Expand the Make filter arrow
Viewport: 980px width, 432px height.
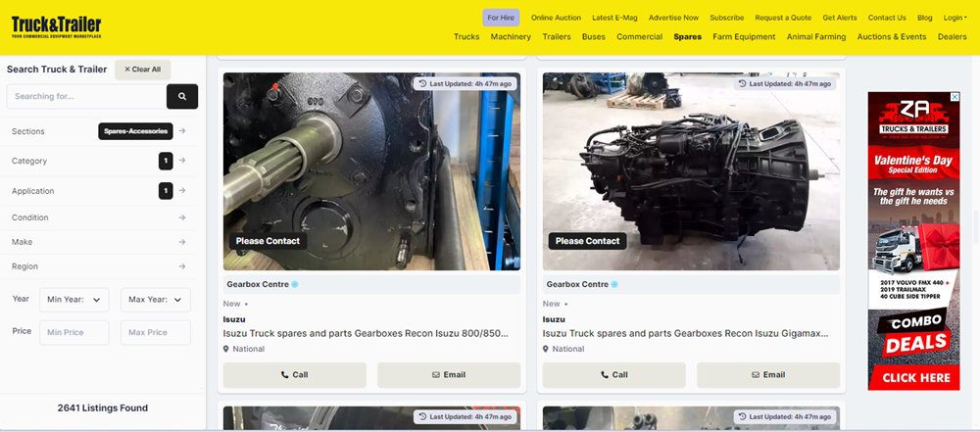pyautogui.click(x=182, y=242)
